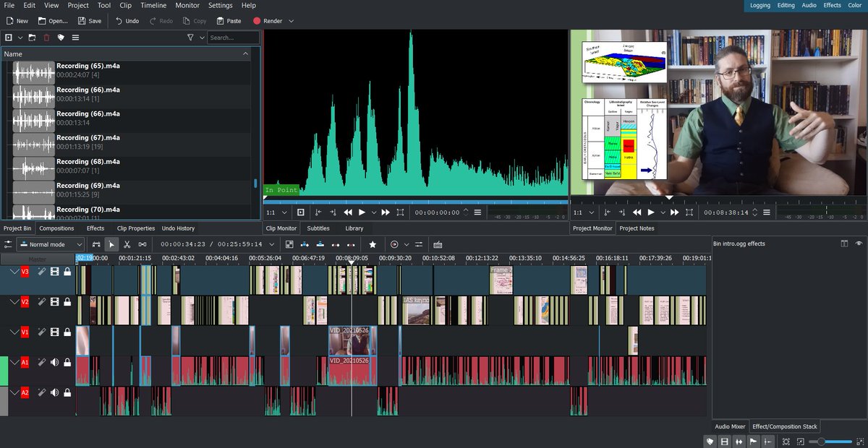This screenshot has height=448, width=868.
Task: Toggle lock on track V3
Action: tap(67, 272)
